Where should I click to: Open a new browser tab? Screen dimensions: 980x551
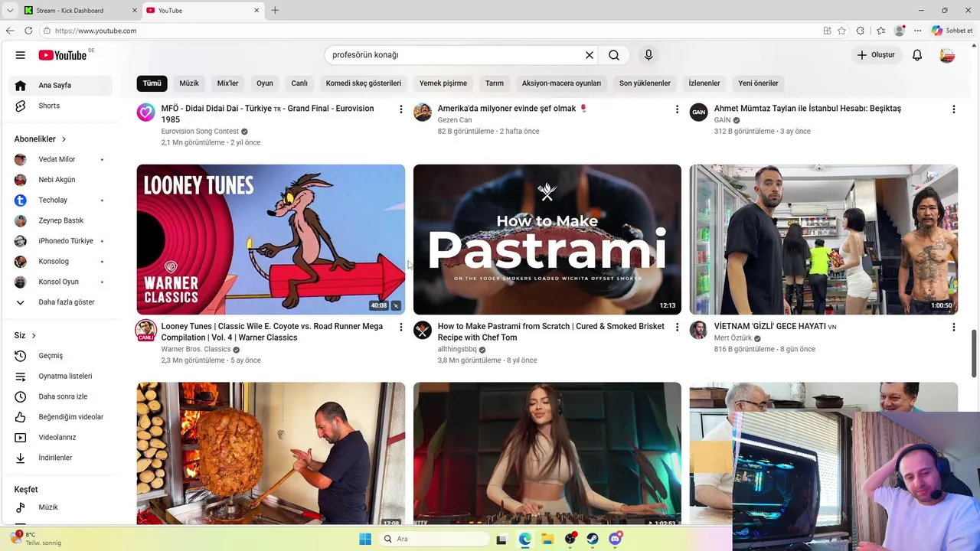[x=275, y=11]
